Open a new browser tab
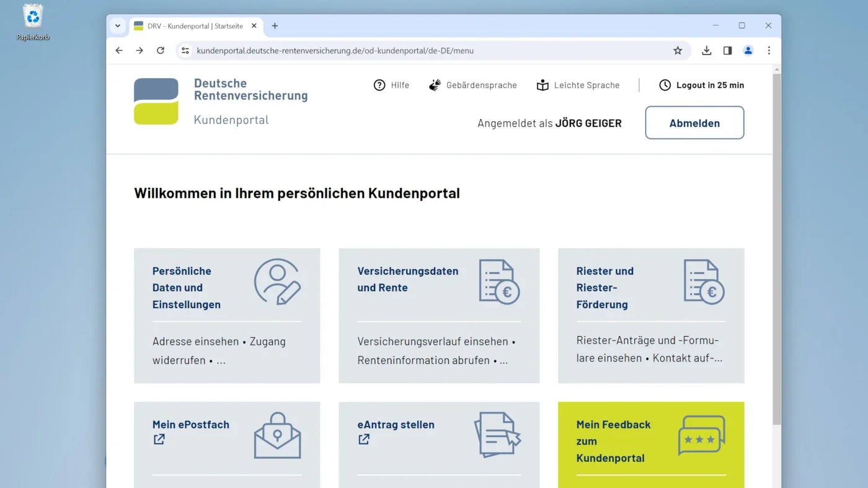The image size is (868, 488). click(x=275, y=26)
